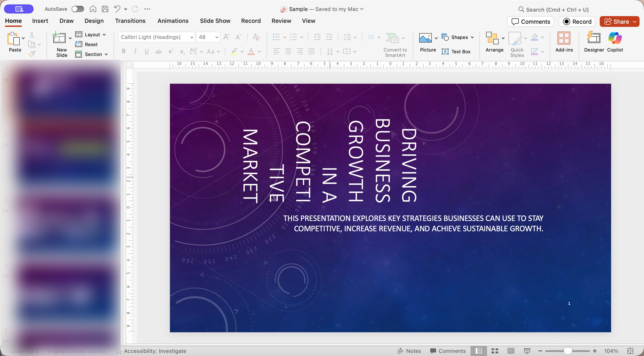This screenshot has height=356, width=644.
Task: Click Convert to SmartArt icon
Action: coord(392,38)
